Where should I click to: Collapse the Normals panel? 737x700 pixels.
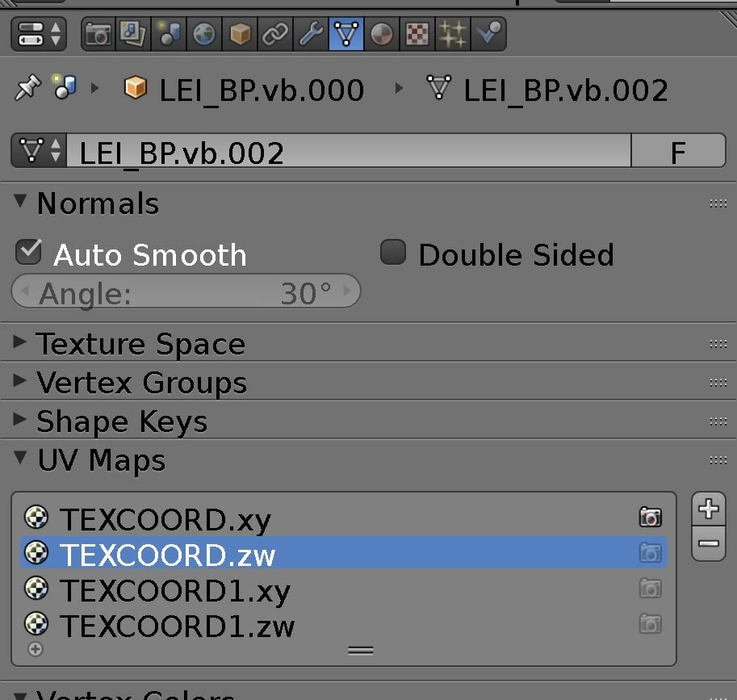(20, 201)
